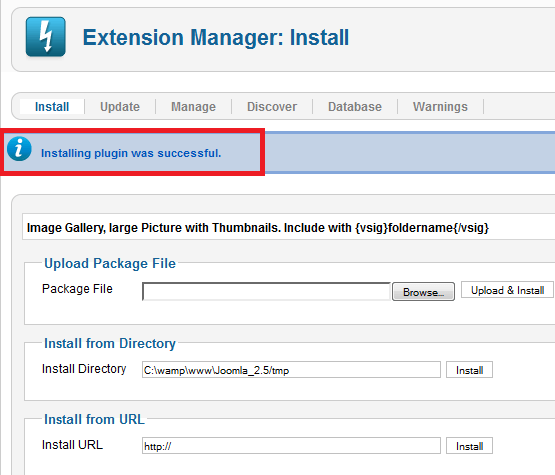Click the Image Gallery plugin description text
Screen dimensions: 555x475
pos(258,228)
